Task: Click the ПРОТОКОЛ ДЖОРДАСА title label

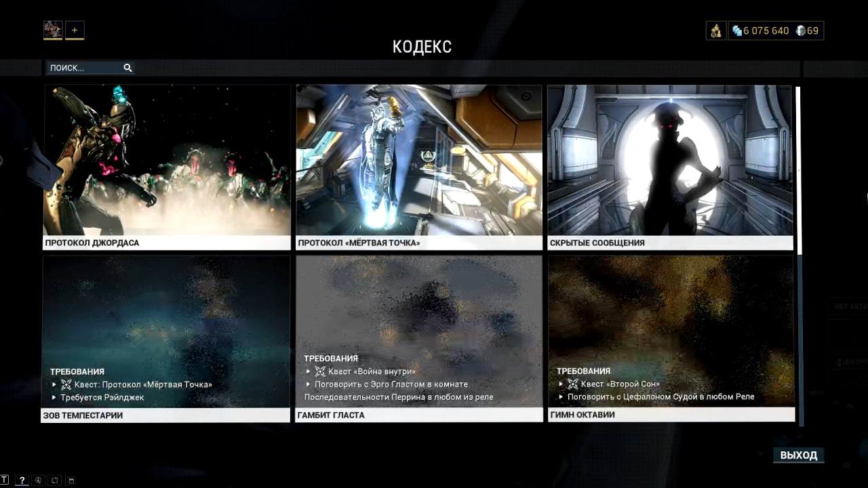Action: (x=92, y=243)
